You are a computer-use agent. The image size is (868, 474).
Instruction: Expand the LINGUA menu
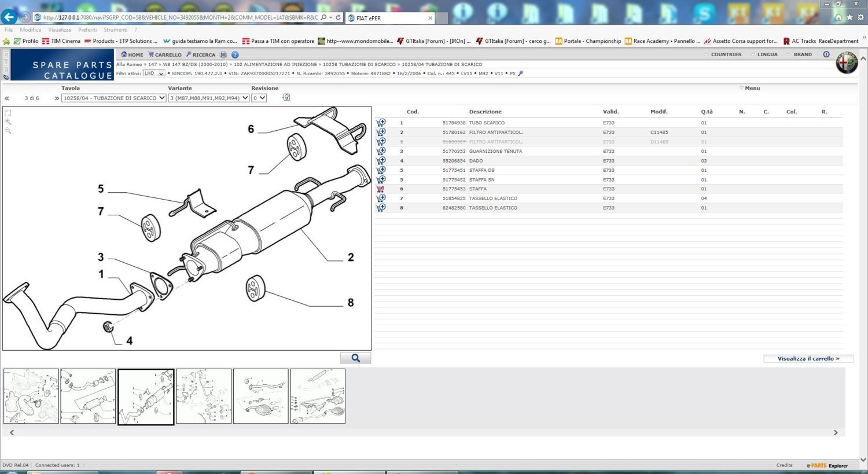(x=764, y=54)
